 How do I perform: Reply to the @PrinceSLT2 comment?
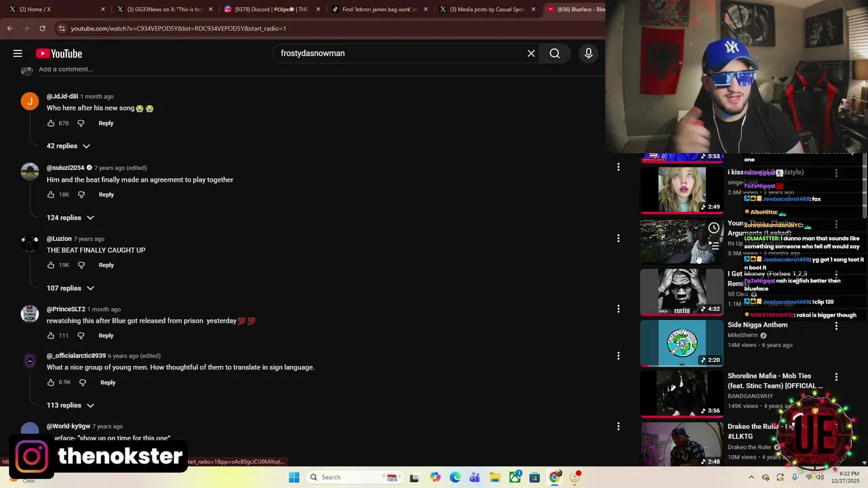[106, 335]
